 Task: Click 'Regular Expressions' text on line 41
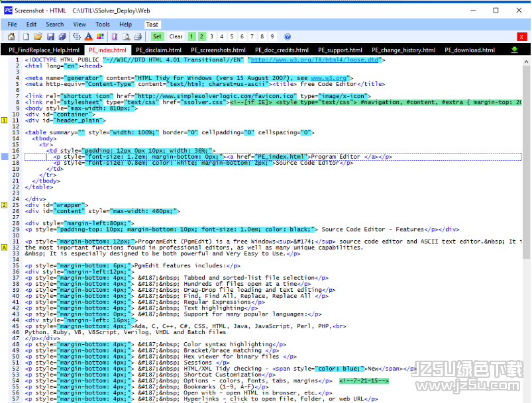coord(217,302)
